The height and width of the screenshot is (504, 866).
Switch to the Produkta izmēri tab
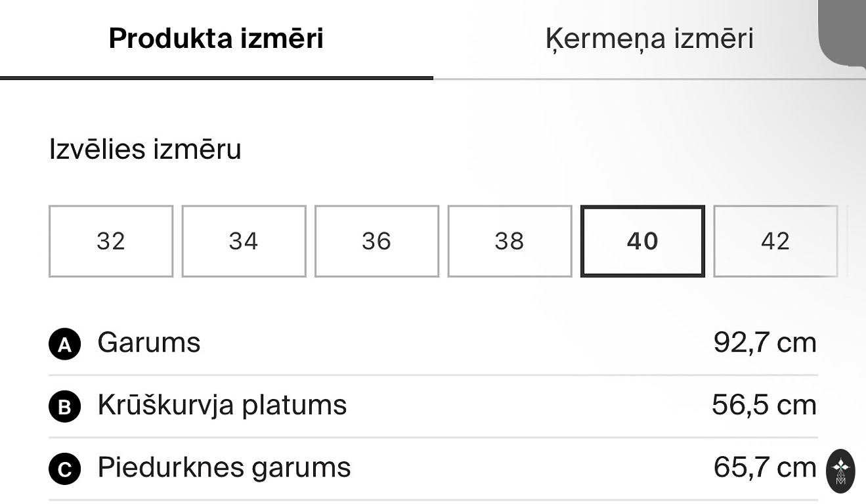click(216, 39)
